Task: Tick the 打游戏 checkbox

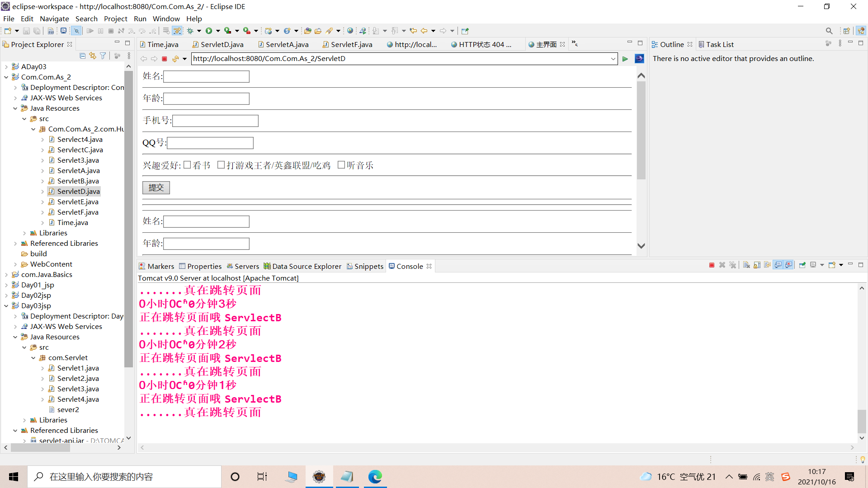Action: point(221,165)
